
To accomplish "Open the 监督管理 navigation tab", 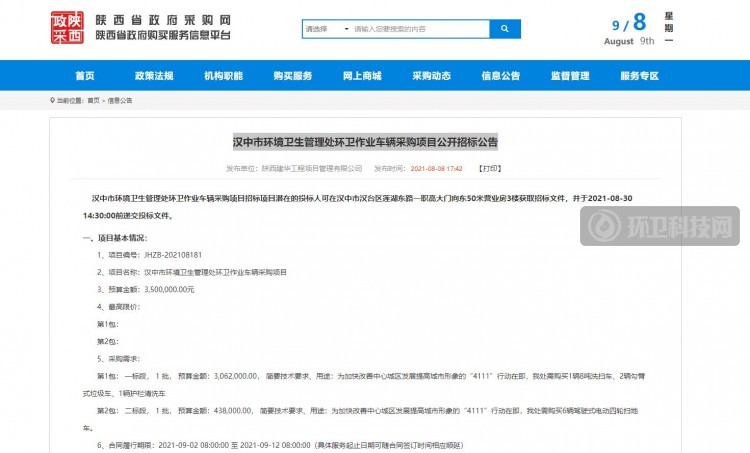I will tap(570, 76).
